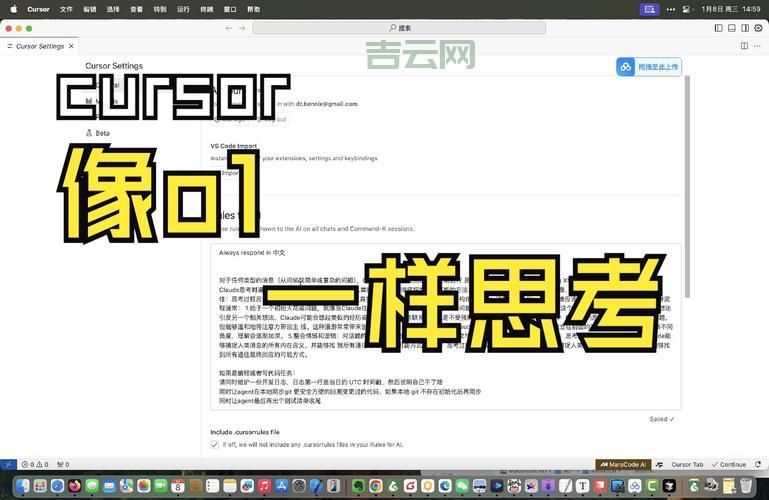Click the Cursor Tab status item
Screen dimensions: 769x500
[687, 464]
